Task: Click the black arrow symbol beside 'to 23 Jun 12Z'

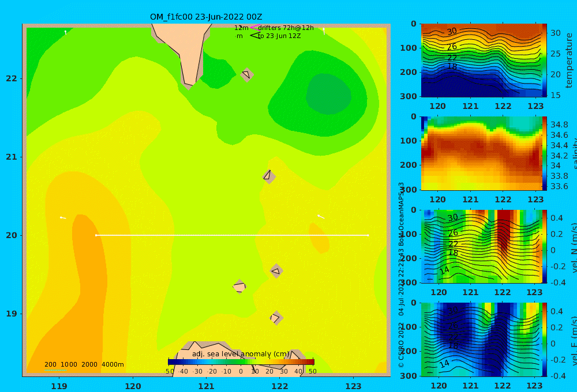Action: (254, 36)
